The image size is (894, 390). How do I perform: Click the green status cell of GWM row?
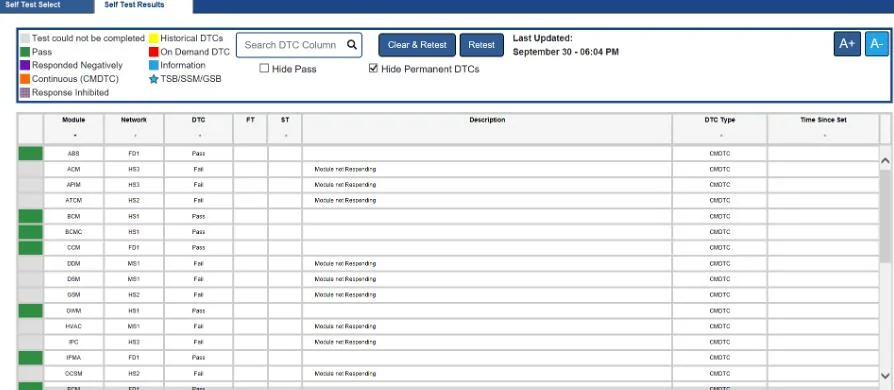click(x=31, y=311)
